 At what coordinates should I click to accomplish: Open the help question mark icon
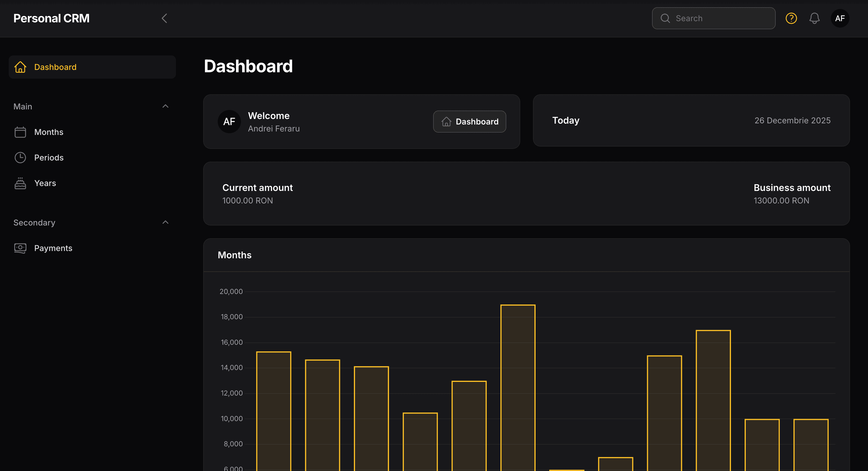point(791,18)
